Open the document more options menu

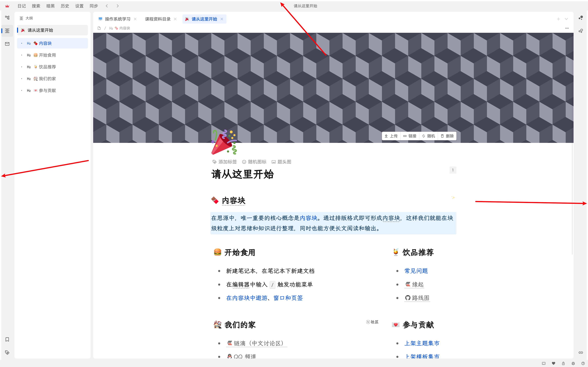(567, 28)
